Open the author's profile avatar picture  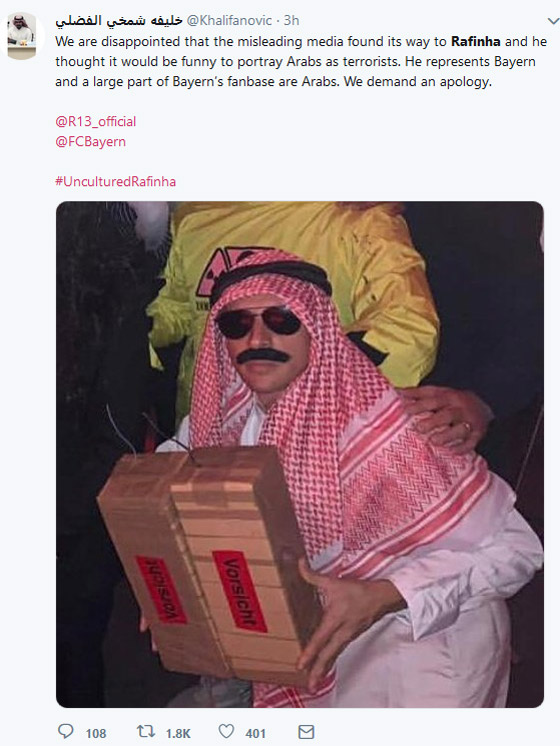(x=21, y=36)
